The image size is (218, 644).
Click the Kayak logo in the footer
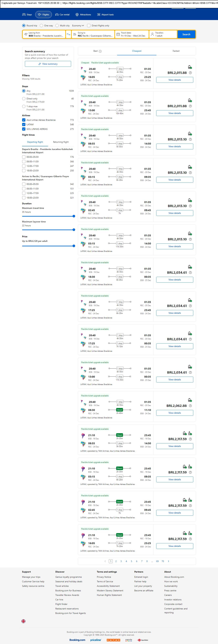[113, 640]
